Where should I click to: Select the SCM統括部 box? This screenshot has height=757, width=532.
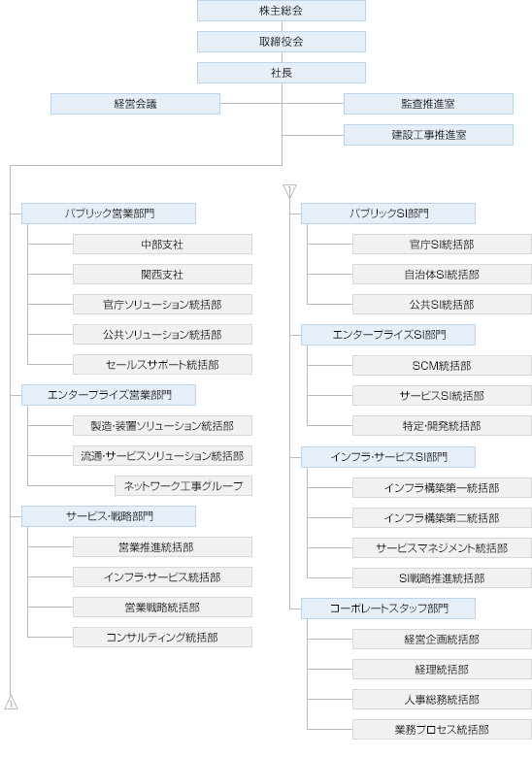[x=442, y=366]
